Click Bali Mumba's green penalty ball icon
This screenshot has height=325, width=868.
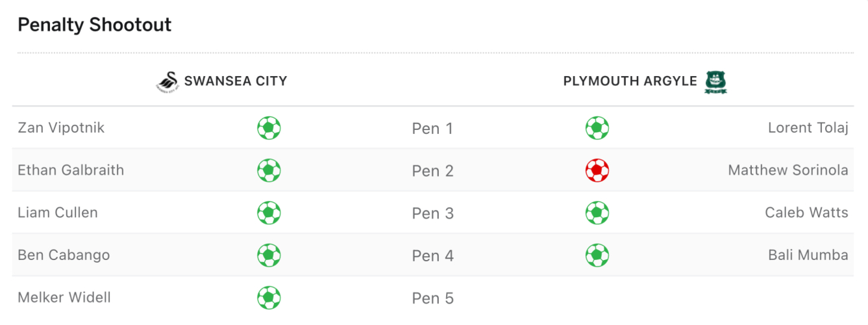597,255
